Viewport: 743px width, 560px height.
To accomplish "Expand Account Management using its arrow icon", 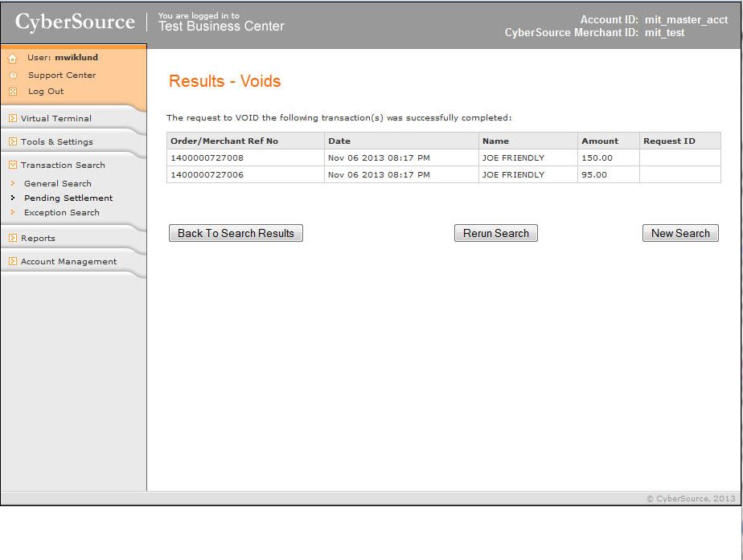I will coord(13,261).
